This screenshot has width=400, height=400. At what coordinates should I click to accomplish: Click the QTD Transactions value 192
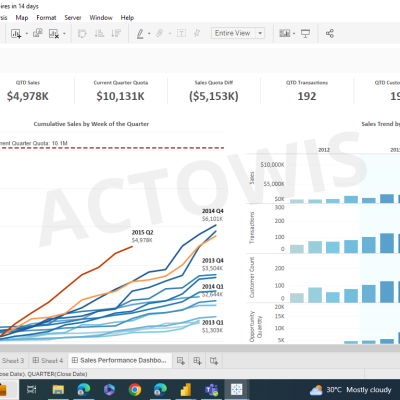point(307,96)
